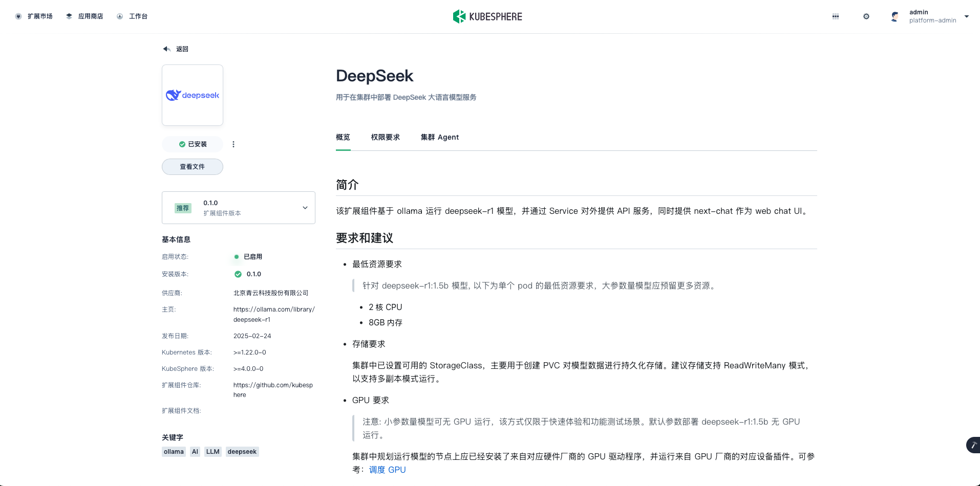Screen dimensions: 980x486
Task: Click the 扩展市场 icon in header
Action: [x=18, y=16]
